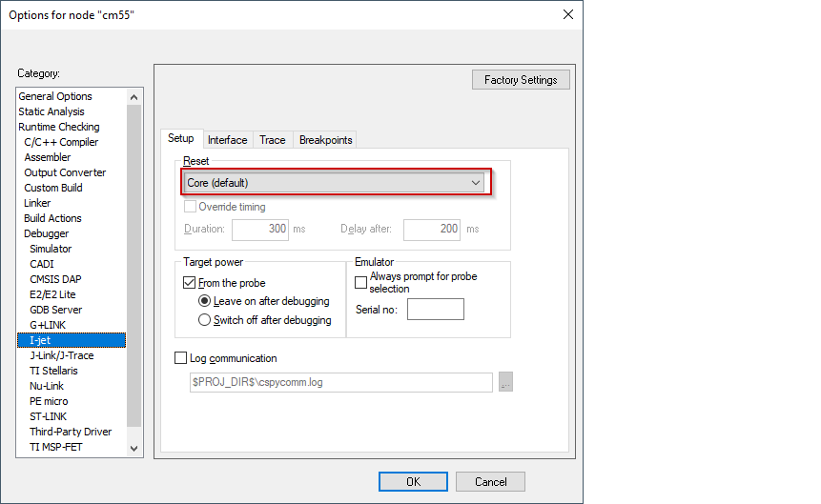Viewport: 821px width, 504px height.
Task: Select J-Link/J-Trace in the category list
Action: tap(61, 355)
